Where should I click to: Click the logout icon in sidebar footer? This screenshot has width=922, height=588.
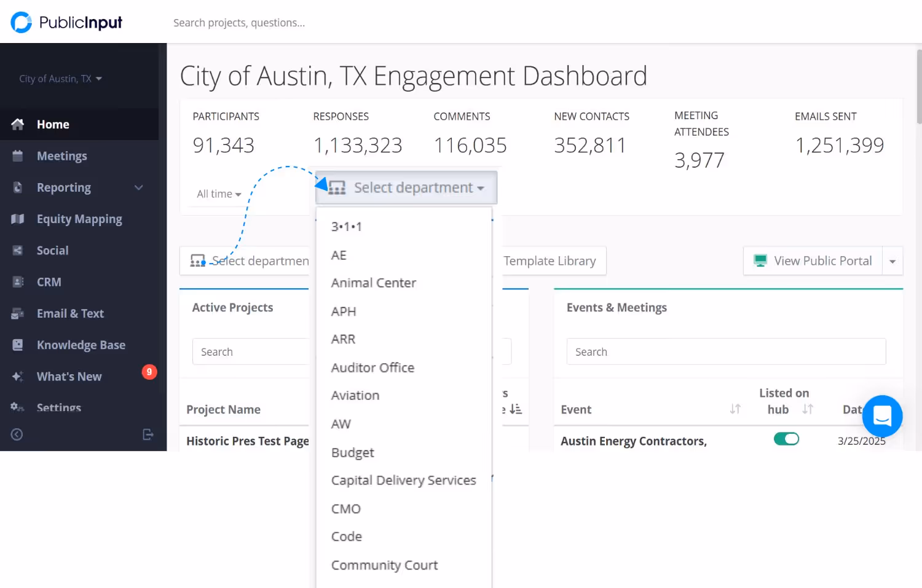tap(148, 434)
